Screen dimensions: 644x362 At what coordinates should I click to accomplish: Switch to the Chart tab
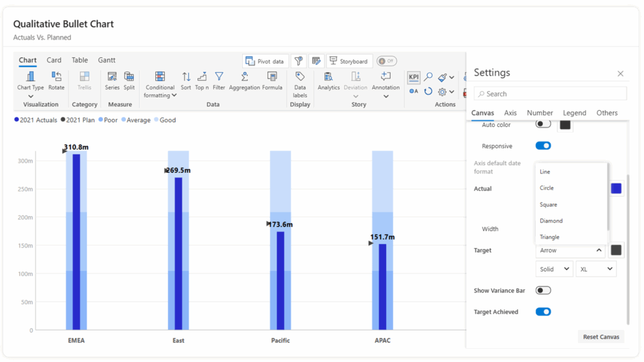coord(28,60)
